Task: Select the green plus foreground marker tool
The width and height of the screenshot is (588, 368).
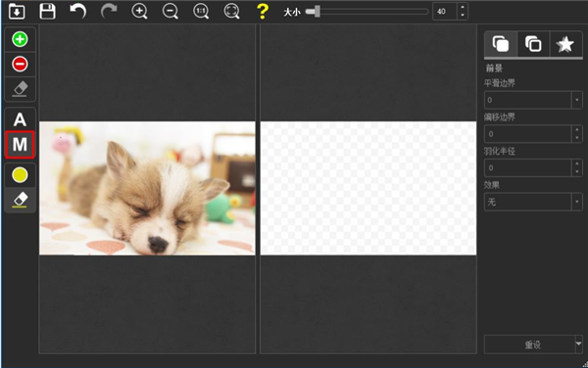Action: pyautogui.click(x=20, y=39)
